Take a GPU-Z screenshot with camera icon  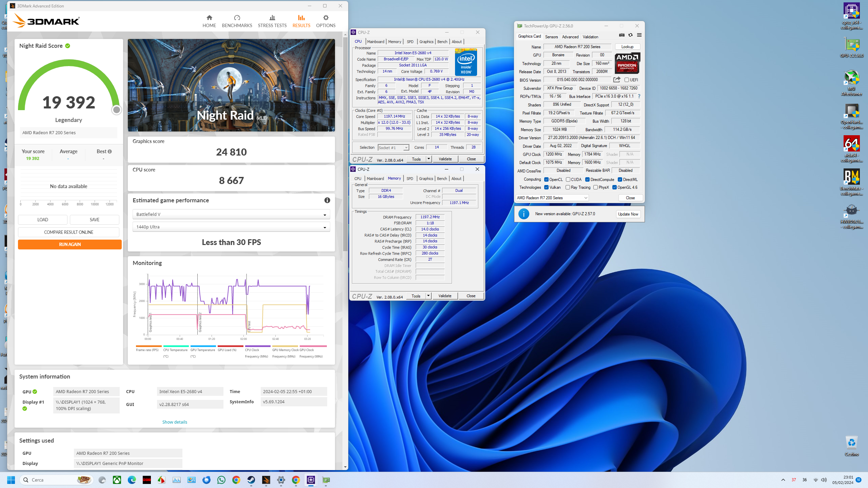[x=622, y=35]
